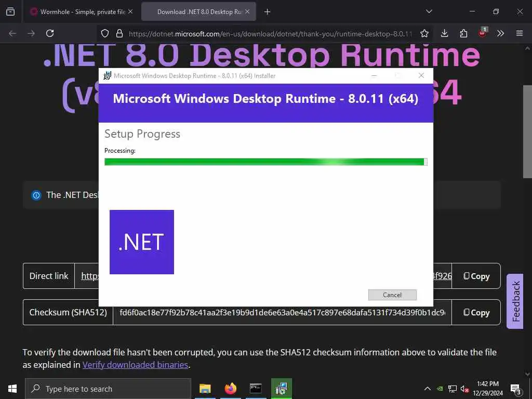Open the notification center icon
This screenshot has width=532, height=399.
click(x=516, y=389)
